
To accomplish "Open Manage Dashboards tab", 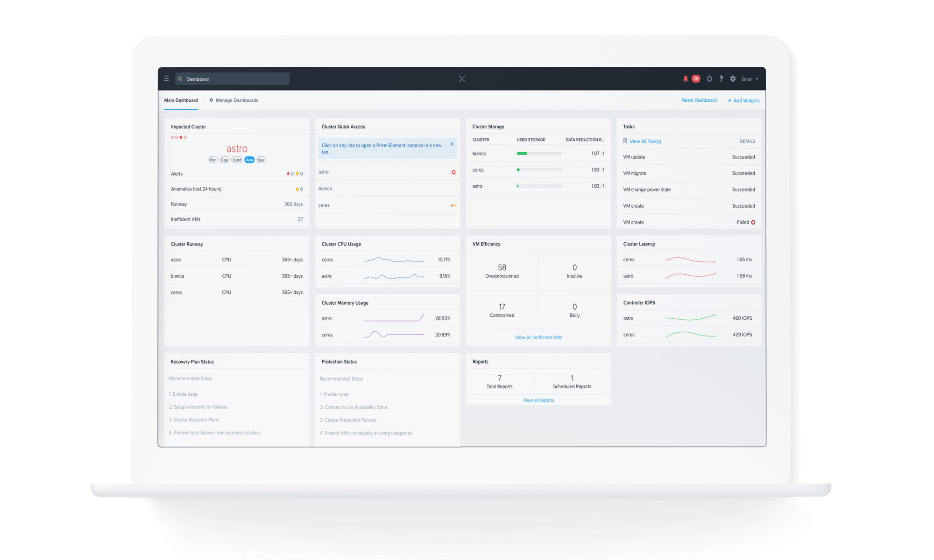I will pos(237,100).
